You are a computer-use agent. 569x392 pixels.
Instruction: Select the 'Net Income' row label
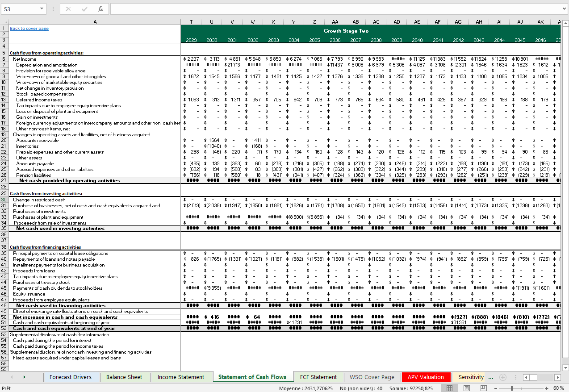point(25,59)
